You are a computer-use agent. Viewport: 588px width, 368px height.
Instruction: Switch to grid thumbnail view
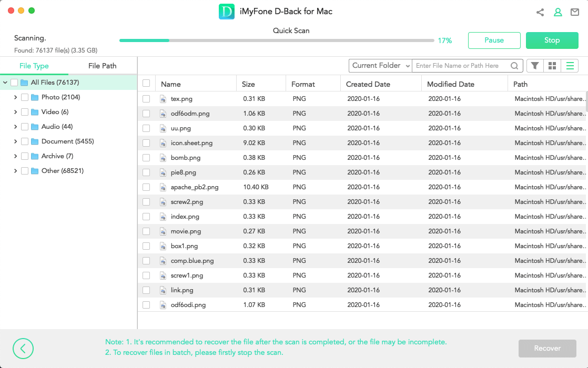[x=552, y=66]
